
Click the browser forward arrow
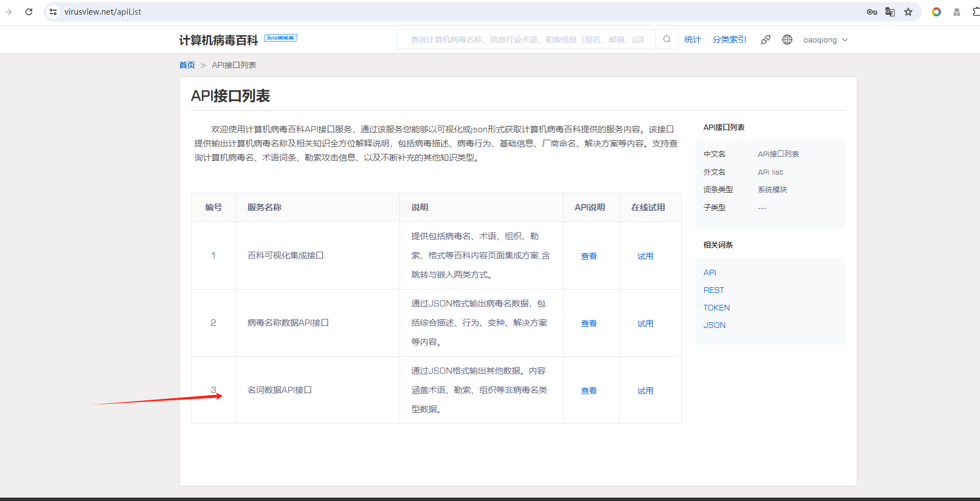(8, 12)
